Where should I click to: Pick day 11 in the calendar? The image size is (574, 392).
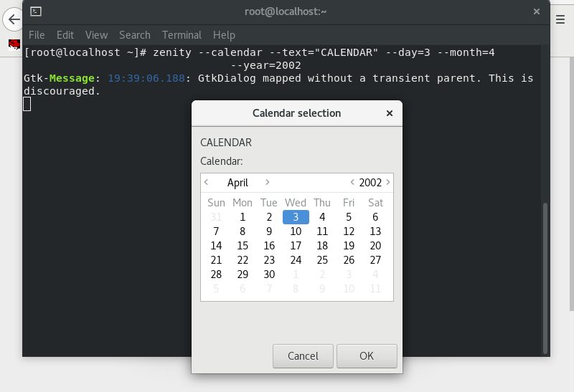point(322,231)
